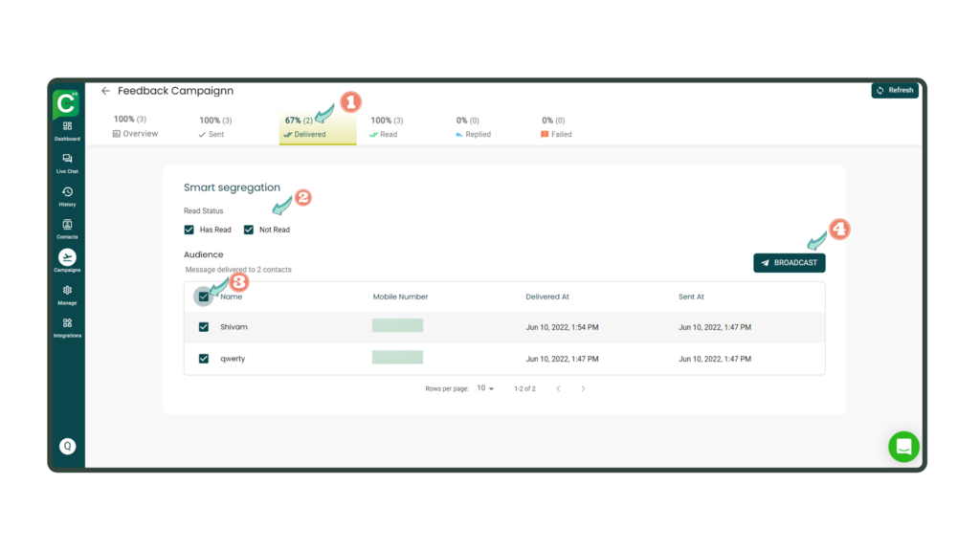This screenshot has height=551, width=980.
Task: Toggle the Not Read checkbox
Action: click(x=249, y=230)
